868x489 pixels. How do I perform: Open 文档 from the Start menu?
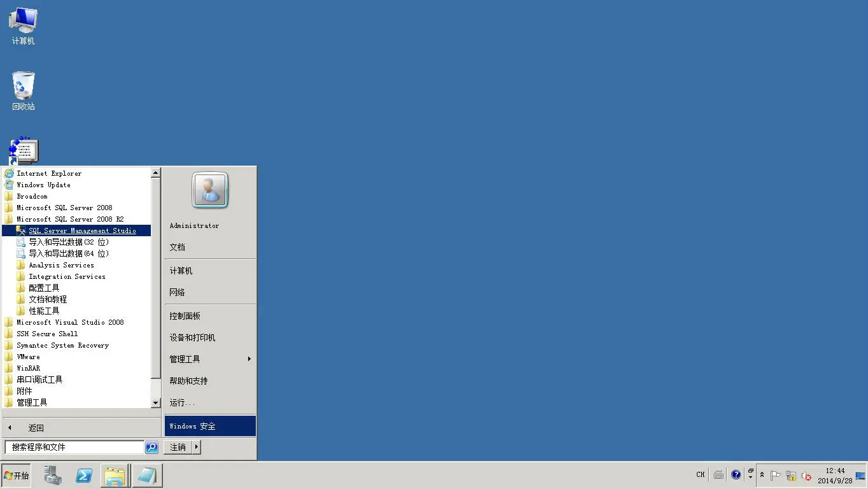[210, 247]
